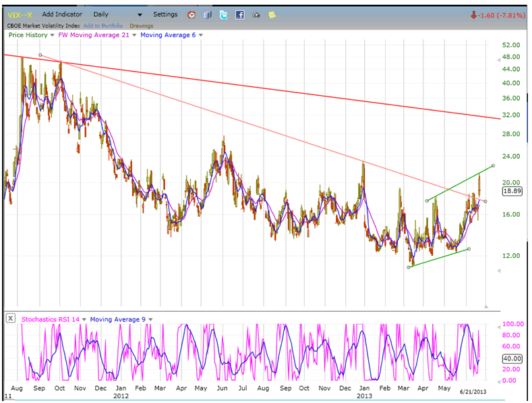Click the alarm clock alert icon
Image resolution: width=532 pixels, height=403 pixels.
(191, 14)
